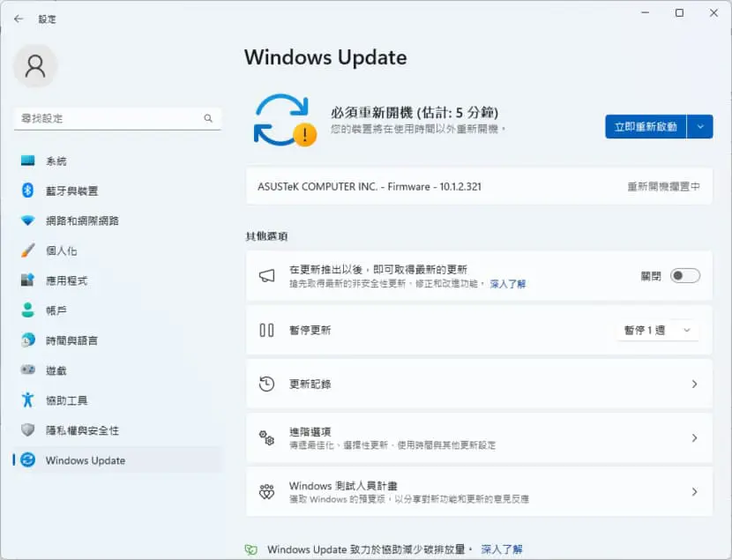
Task: Expand the 進階選項 chevron
Action: coord(694,438)
